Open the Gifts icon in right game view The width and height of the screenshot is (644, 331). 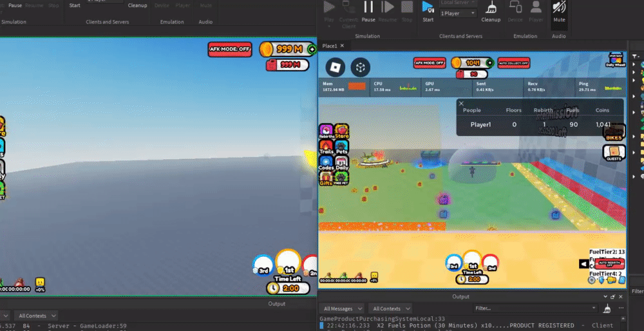pos(326,178)
